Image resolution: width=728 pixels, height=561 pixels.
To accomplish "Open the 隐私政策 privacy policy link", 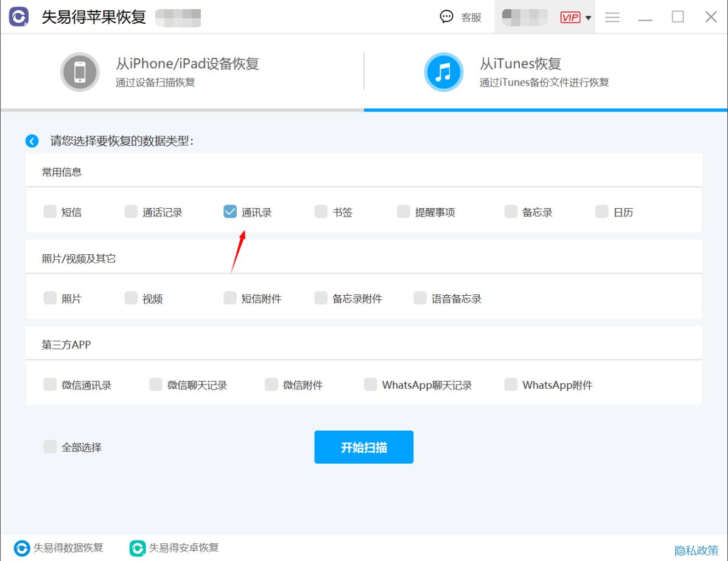I will tap(696, 548).
